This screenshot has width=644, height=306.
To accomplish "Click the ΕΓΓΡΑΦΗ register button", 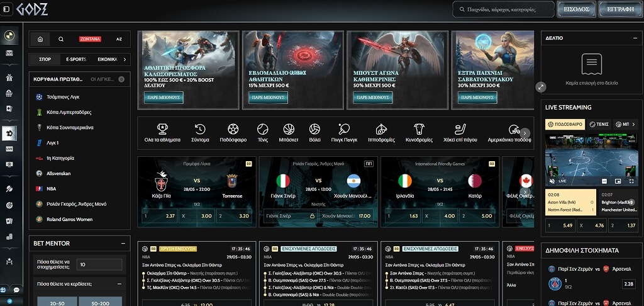I will (x=619, y=9).
